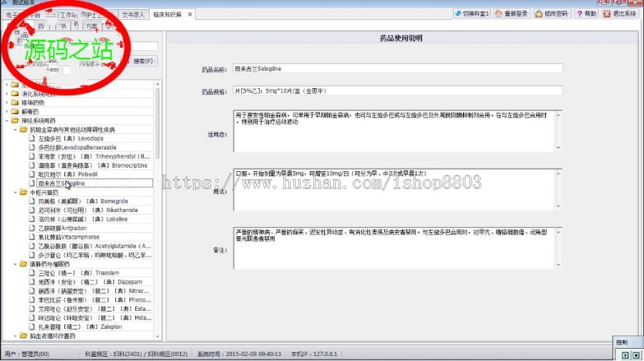Expand the 精神药物 tree node arrow

click(x=6, y=102)
